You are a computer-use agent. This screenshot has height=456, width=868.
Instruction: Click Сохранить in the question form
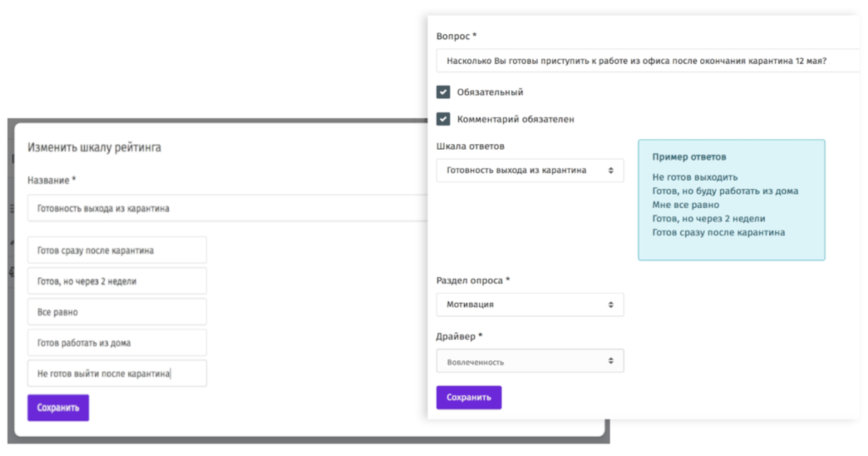click(x=469, y=397)
